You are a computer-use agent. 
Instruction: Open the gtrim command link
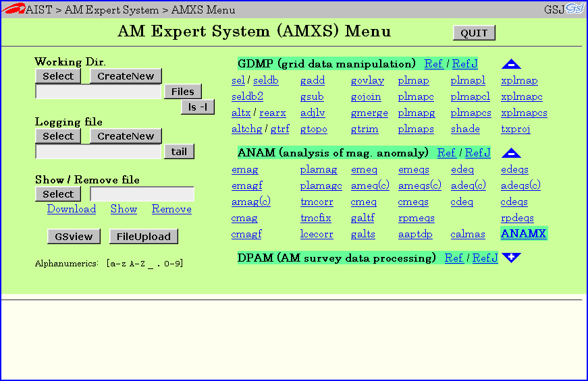[365, 129]
